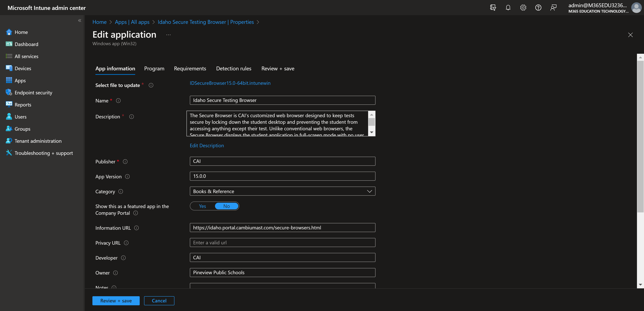Viewport: 644px width, 311px height.
Task: Open the help question mark icon
Action: [x=538, y=8]
